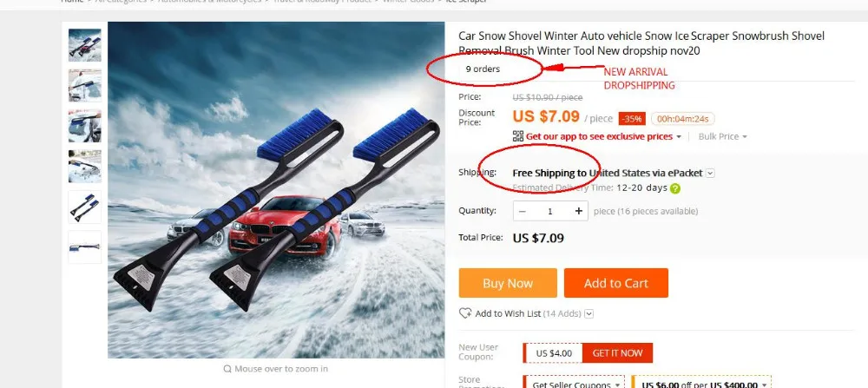Image resolution: width=868 pixels, height=388 pixels.
Task: Click the QR code icon beside app prices
Action: click(x=518, y=136)
